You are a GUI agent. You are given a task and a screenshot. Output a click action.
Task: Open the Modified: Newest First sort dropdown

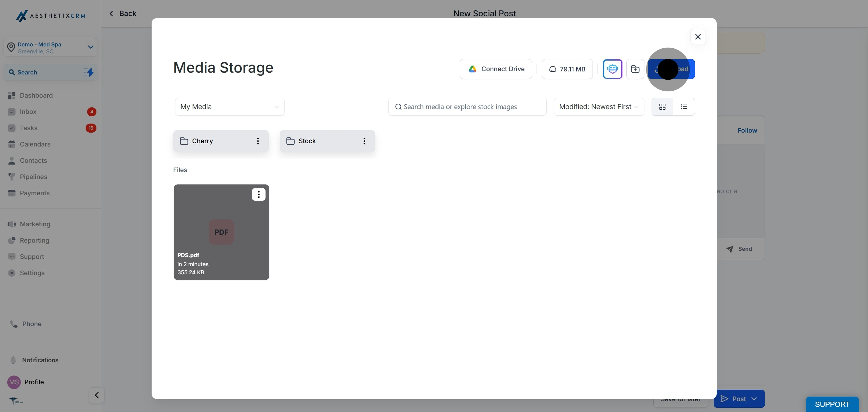click(x=599, y=107)
